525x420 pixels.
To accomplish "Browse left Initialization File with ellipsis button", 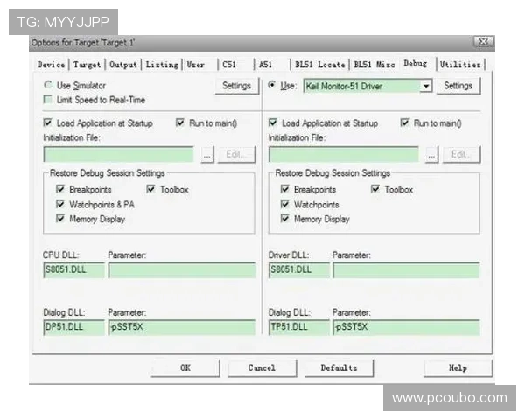I will coord(207,154).
